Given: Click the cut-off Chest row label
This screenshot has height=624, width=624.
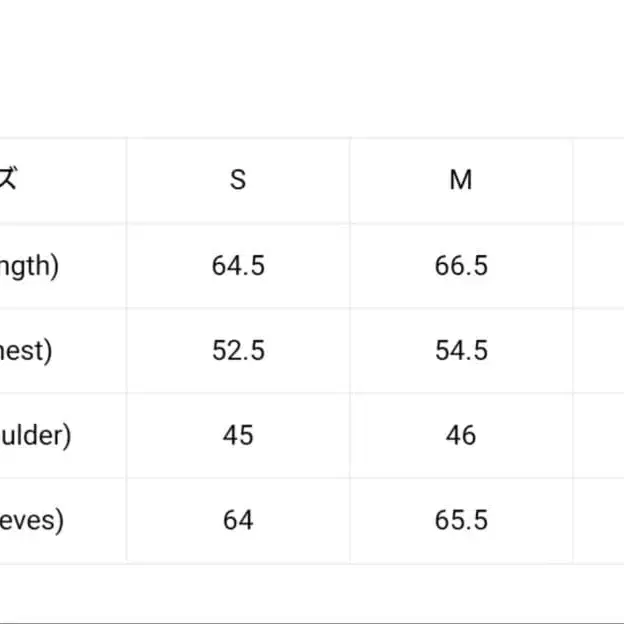Looking at the screenshot, I should coord(26,351).
